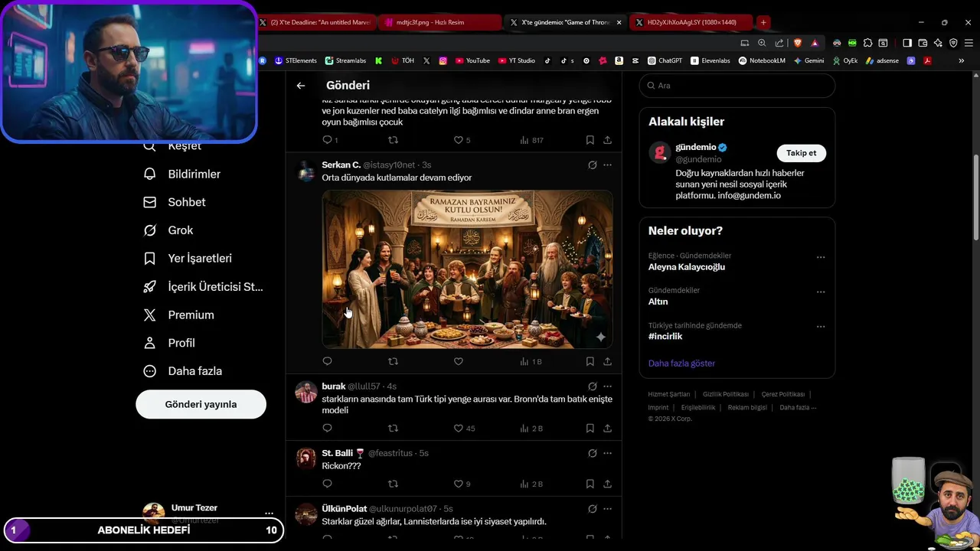Click the Gönderi yayınla button
The height and width of the screenshot is (551, 980).
[x=201, y=404]
